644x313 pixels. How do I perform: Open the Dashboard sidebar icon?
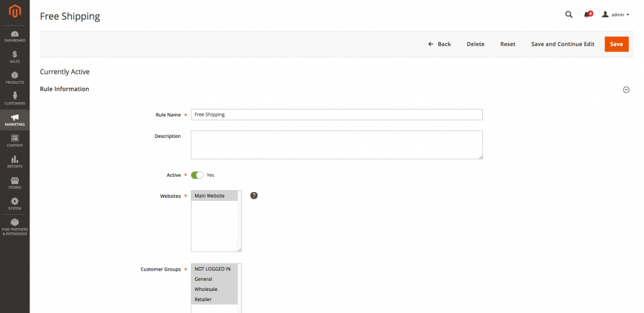click(14, 36)
